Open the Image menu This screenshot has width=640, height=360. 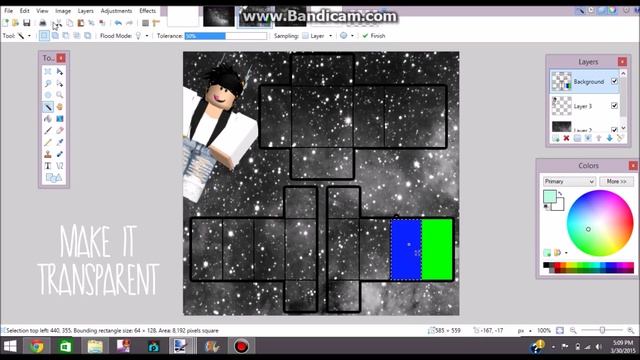pyautogui.click(x=63, y=11)
